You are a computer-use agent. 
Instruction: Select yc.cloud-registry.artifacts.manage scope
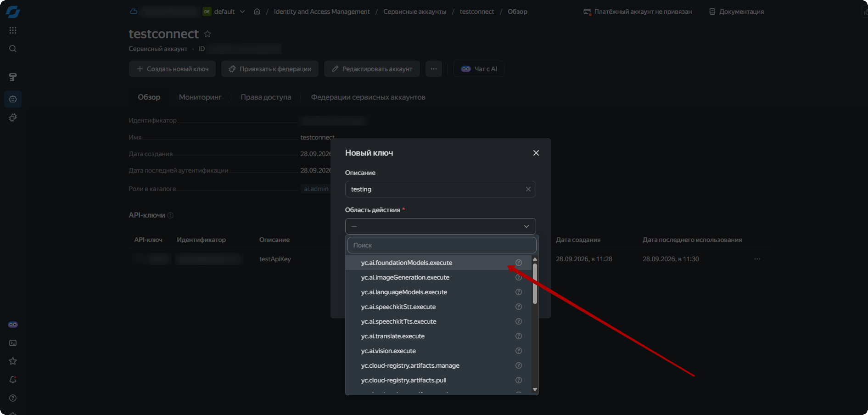coord(439,365)
